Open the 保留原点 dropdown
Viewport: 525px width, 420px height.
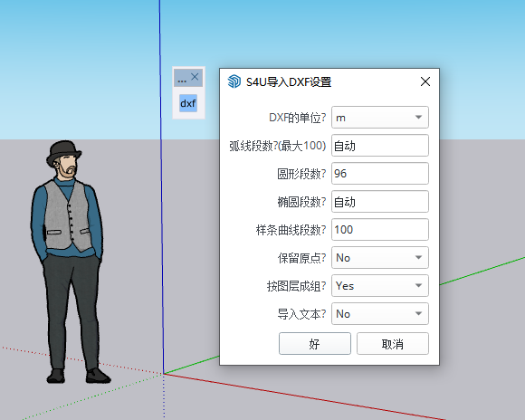pyautogui.click(x=380, y=258)
